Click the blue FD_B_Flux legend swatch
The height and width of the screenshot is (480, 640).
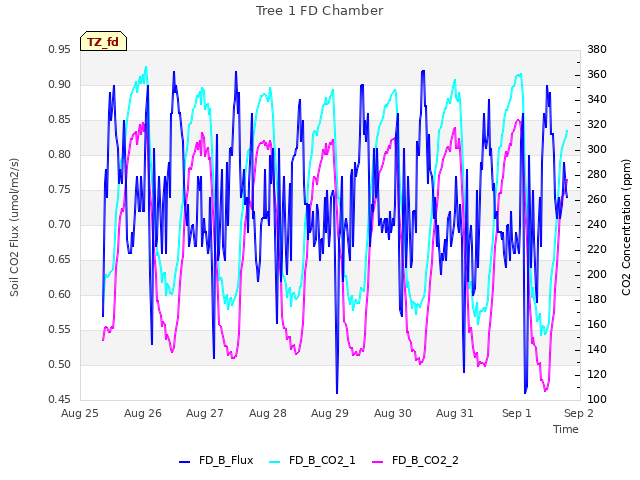[184, 462]
